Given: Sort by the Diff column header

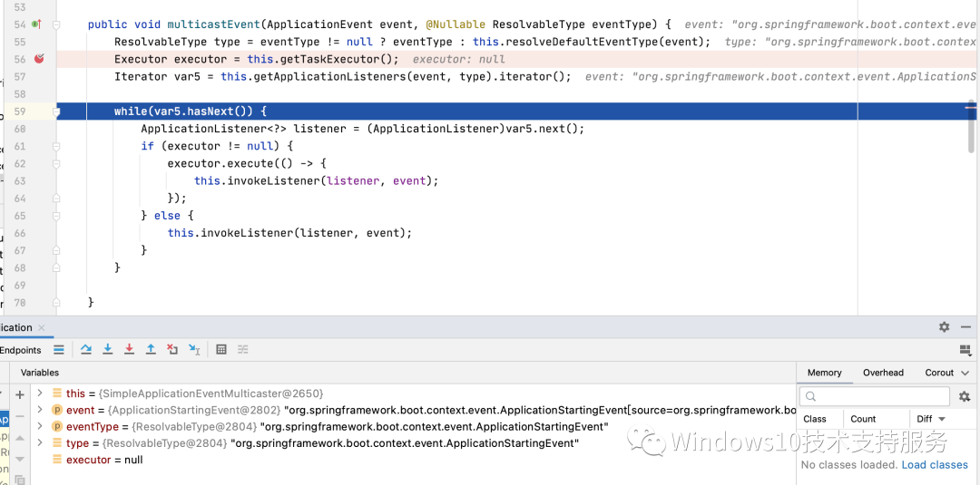Looking at the screenshot, I should point(925,419).
